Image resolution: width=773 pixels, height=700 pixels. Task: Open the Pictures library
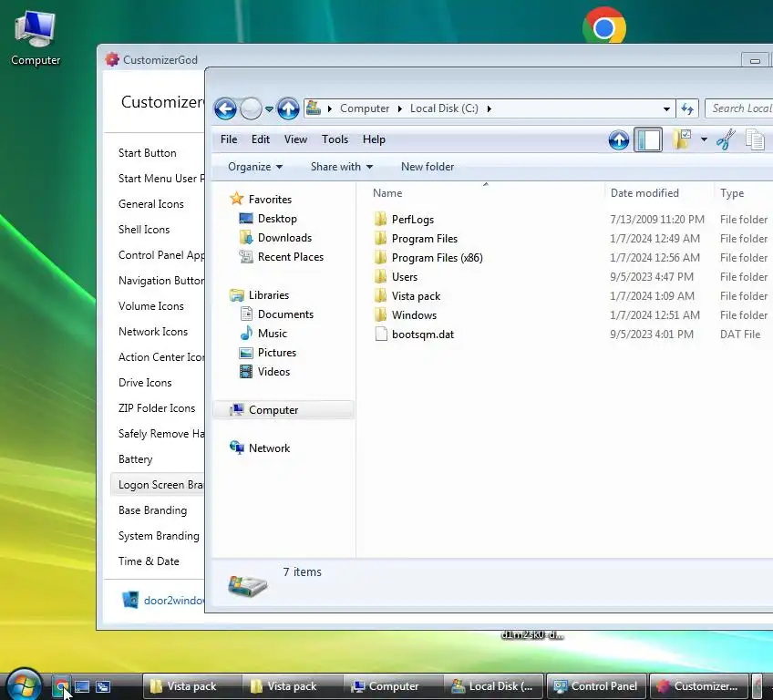[276, 353]
